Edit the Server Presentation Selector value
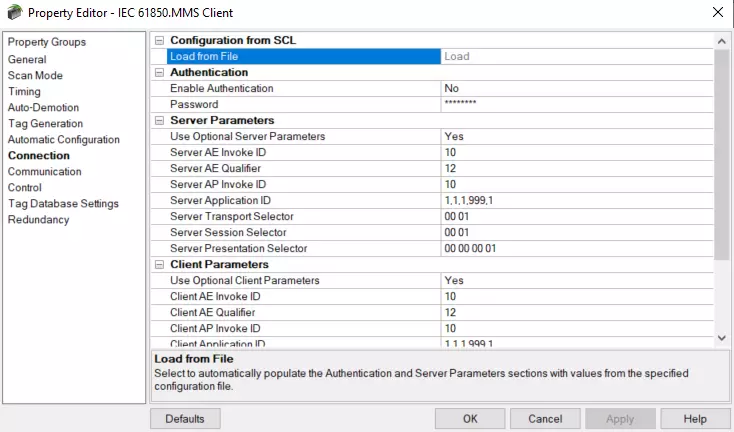734x432 pixels. click(577, 249)
